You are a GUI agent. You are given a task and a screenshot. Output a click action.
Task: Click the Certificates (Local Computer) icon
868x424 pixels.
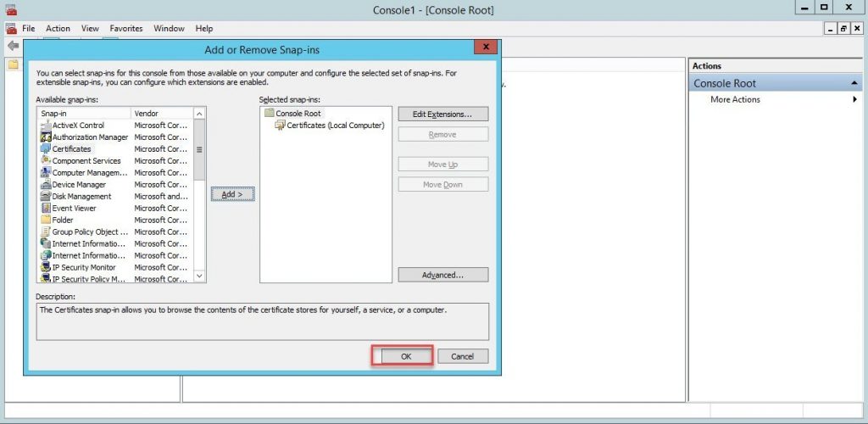point(280,126)
